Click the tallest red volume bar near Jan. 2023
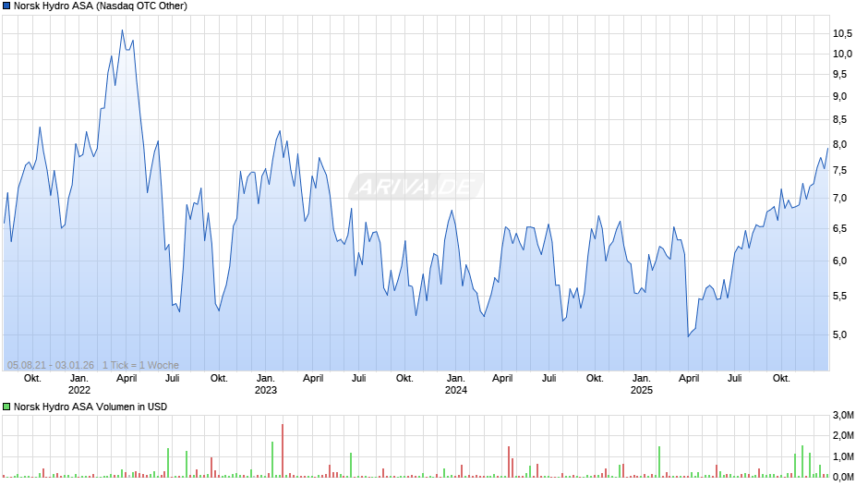This screenshot has height=486, width=868. pos(283,451)
